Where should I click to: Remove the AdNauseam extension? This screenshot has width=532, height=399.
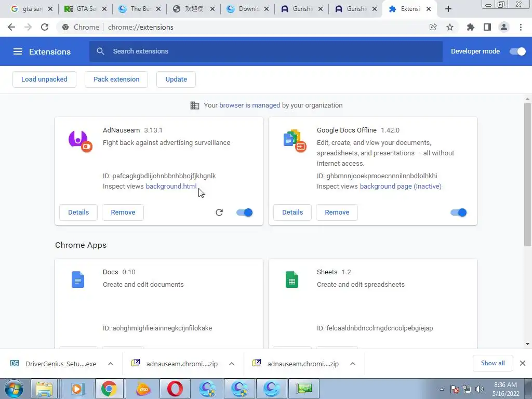coord(123,212)
